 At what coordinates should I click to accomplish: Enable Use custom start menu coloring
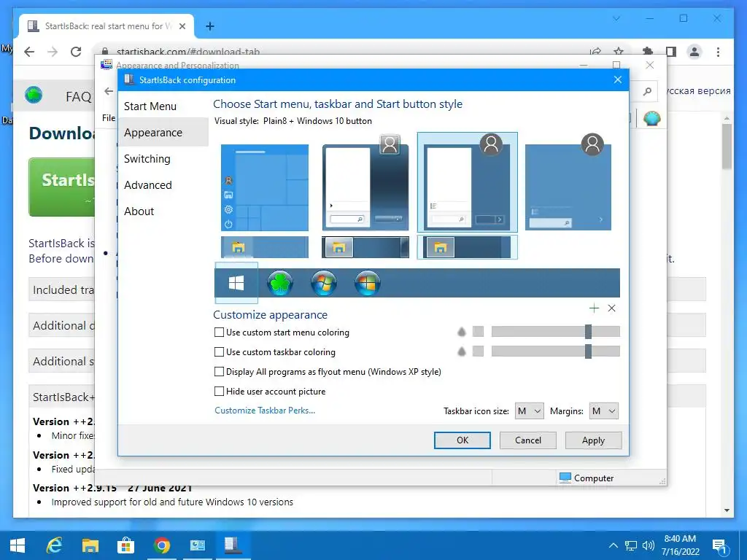(219, 332)
